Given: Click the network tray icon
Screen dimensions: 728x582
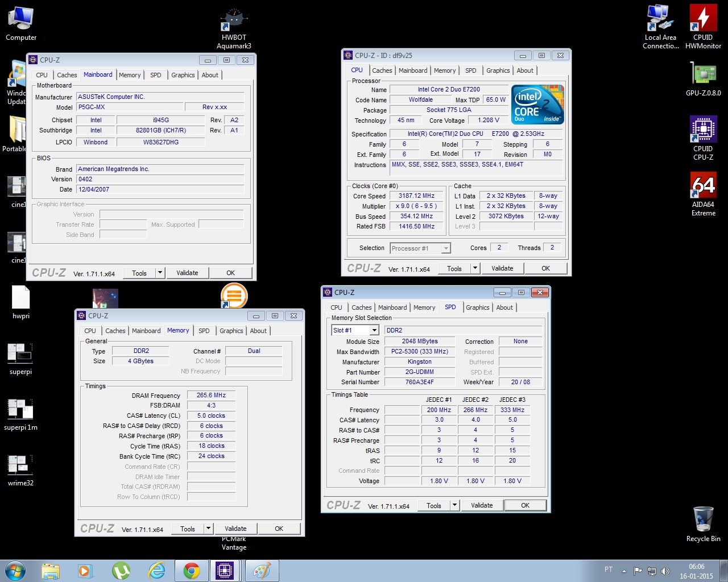Looking at the screenshot, I should [x=652, y=571].
